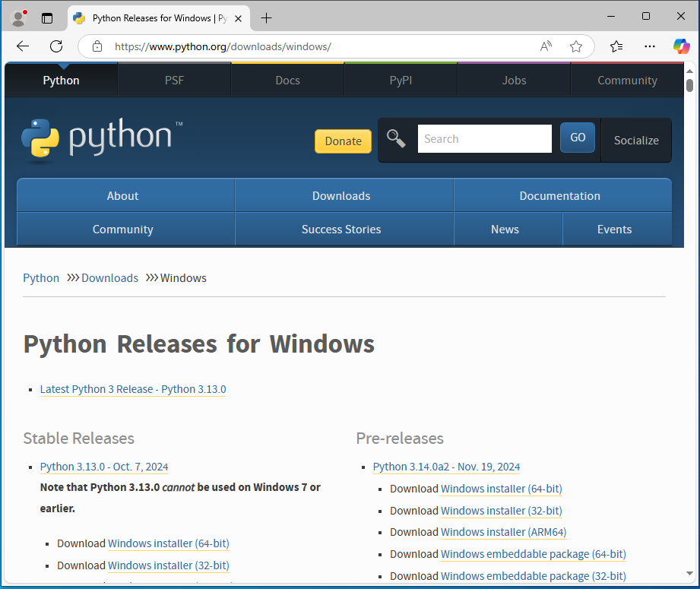
Task: Open the Socialize menu
Action: point(636,140)
